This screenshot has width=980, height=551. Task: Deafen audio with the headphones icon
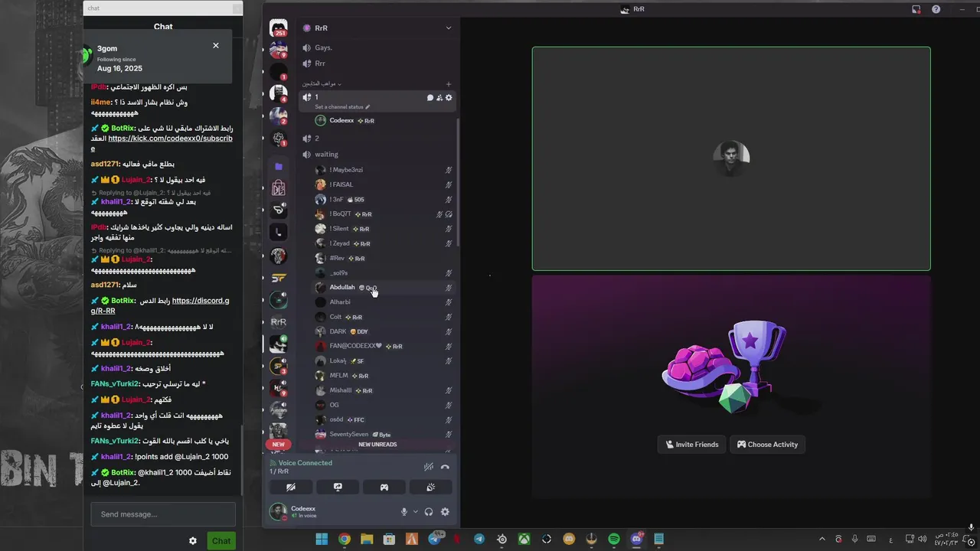[x=429, y=512]
